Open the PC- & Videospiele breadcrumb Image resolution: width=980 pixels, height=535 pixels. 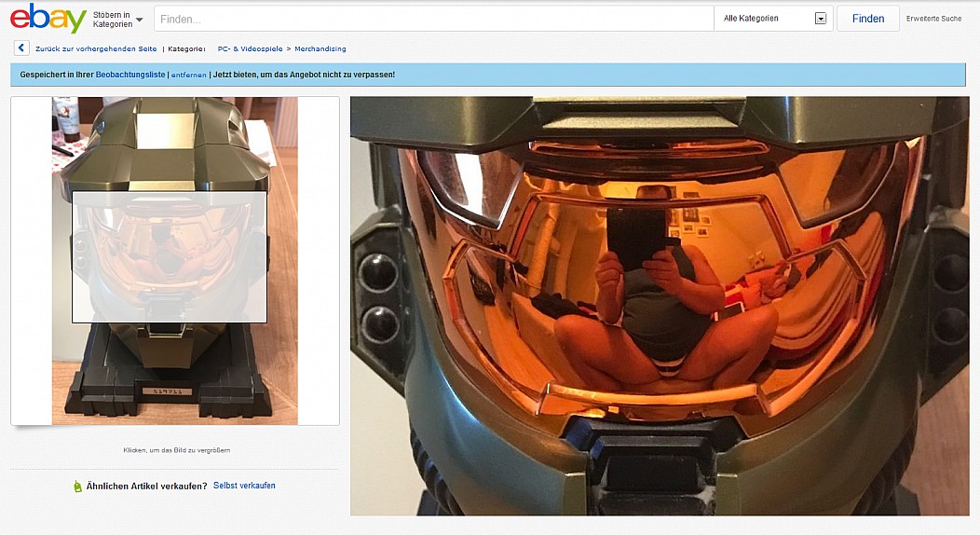click(249, 48)
